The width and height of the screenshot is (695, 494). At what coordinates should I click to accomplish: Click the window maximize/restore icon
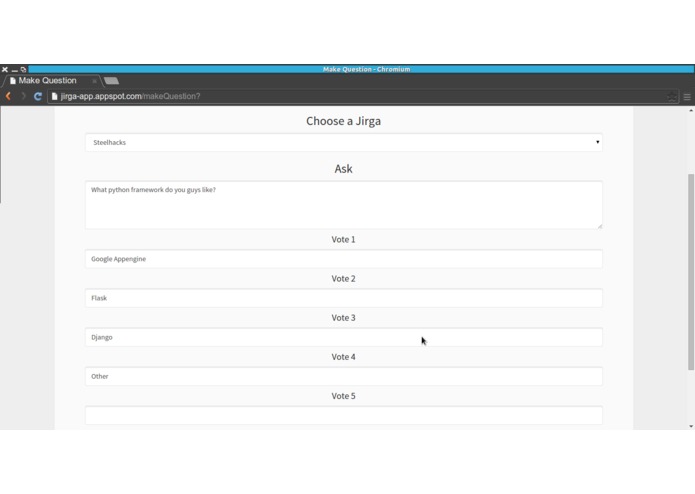tap(23, 70)
